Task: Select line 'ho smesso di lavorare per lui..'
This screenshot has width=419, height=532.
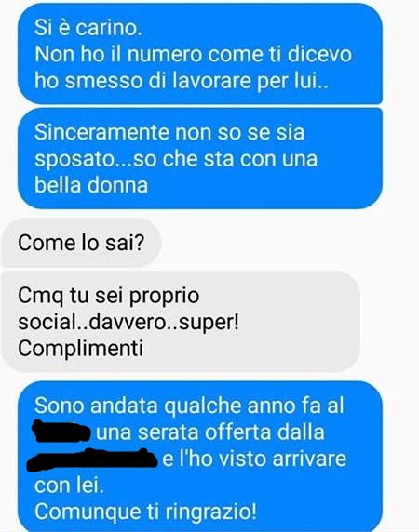Action: point(182,82)
